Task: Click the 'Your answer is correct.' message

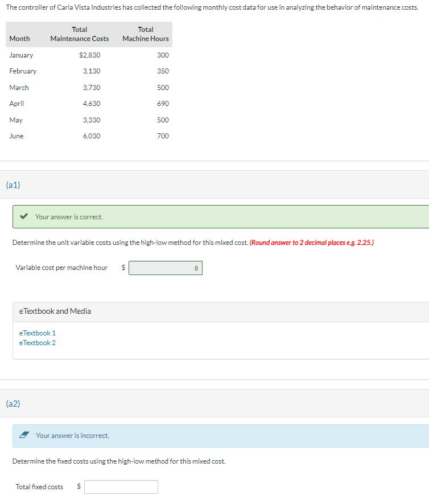Action: click(69, 217)
